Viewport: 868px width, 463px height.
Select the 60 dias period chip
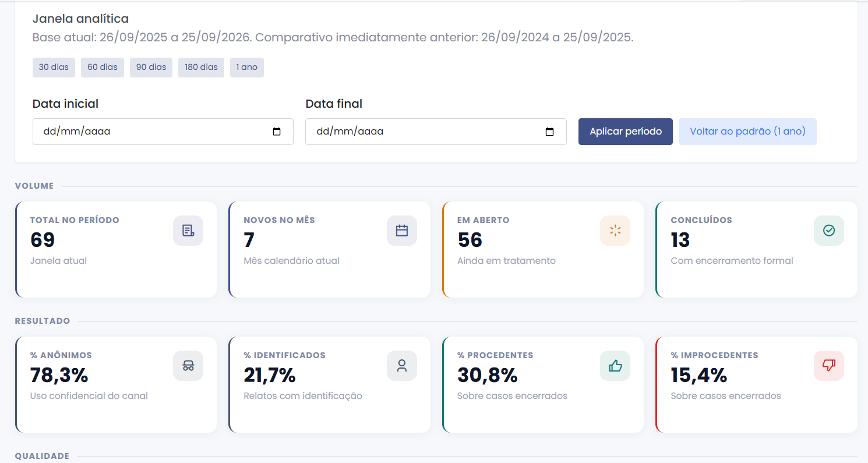point(103,68)
